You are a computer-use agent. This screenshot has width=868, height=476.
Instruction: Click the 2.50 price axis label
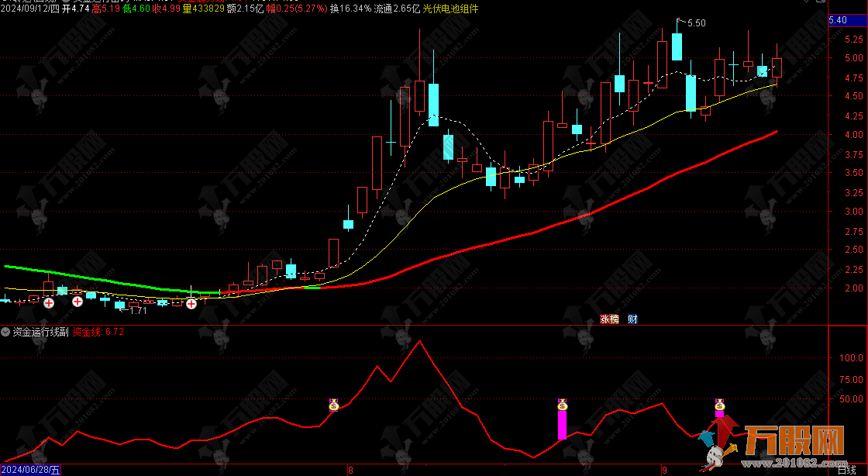[853, 250]
